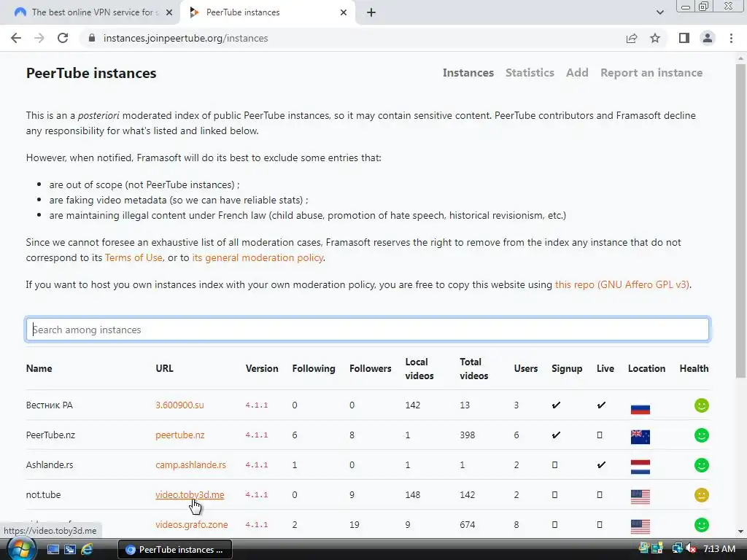Click the Russian flag for Вестник РА
The image size is (747, 560).
(x=640, y=408)
